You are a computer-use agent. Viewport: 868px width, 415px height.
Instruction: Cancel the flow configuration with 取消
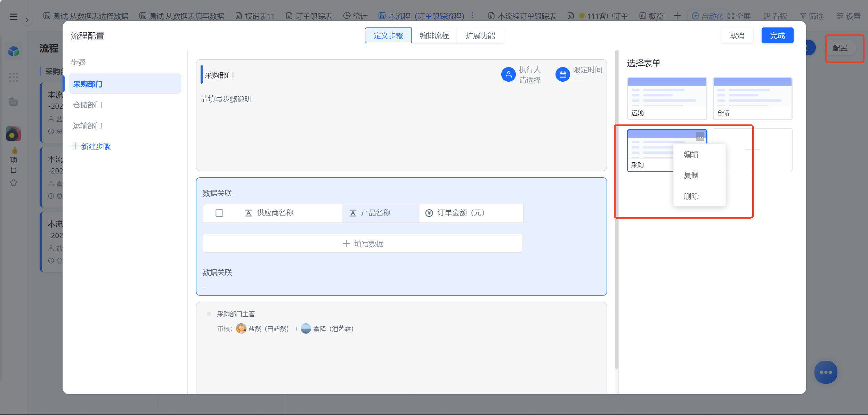click(737, 35)
